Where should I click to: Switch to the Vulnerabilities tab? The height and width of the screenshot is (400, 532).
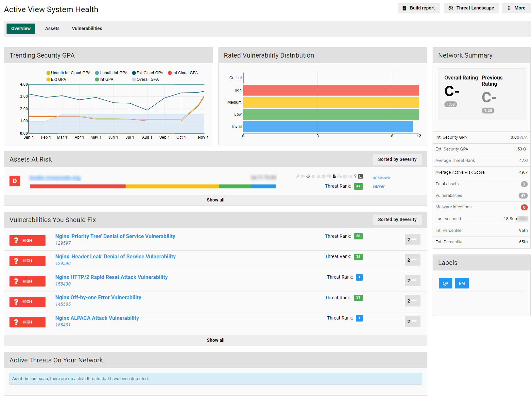[87, 29]
